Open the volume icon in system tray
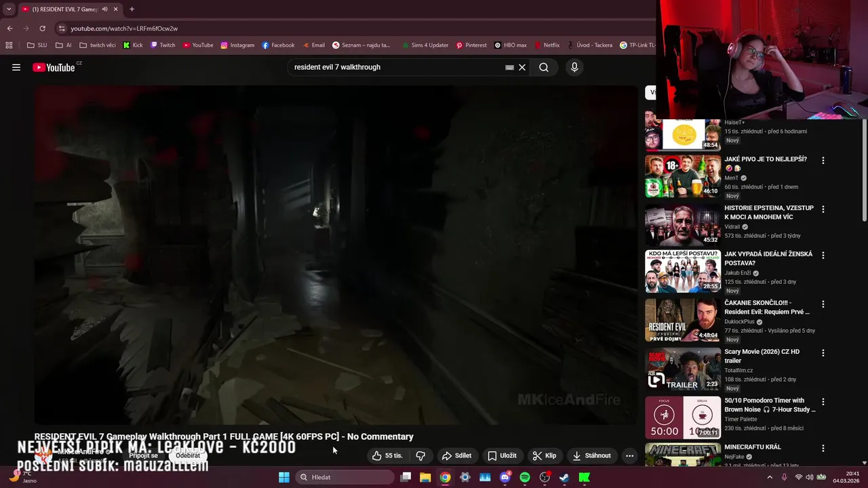 coord(810,477)
